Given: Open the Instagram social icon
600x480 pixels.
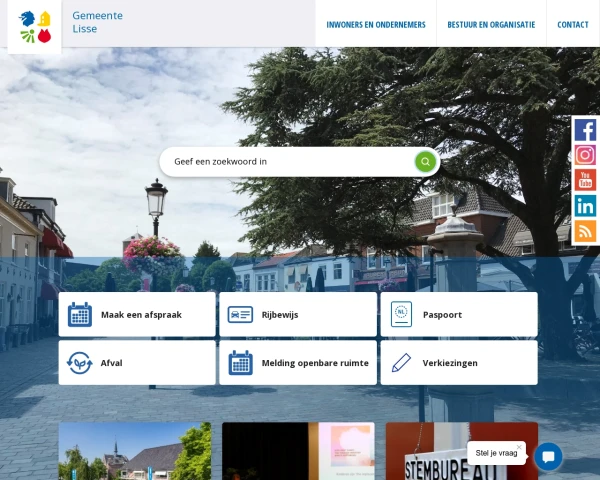Looking at the screenshot, I should (x=585, y=155).
